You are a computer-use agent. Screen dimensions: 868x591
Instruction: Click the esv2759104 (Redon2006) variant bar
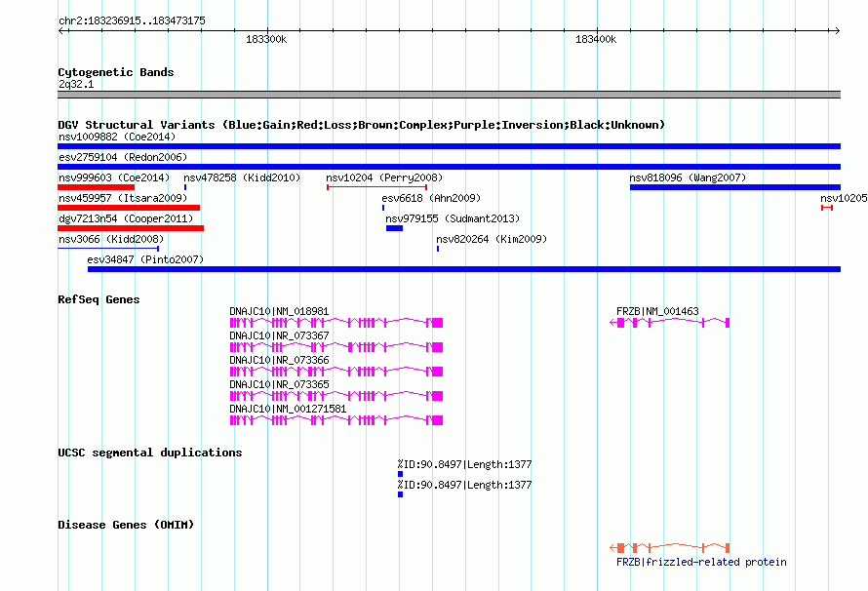pos(449,167)
